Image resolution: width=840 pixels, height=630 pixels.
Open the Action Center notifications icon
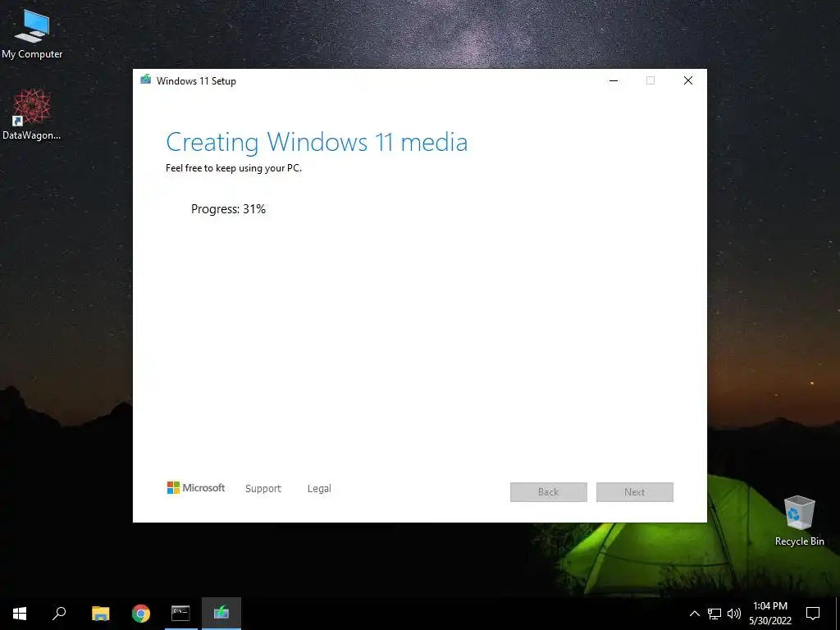click(813, 614)
